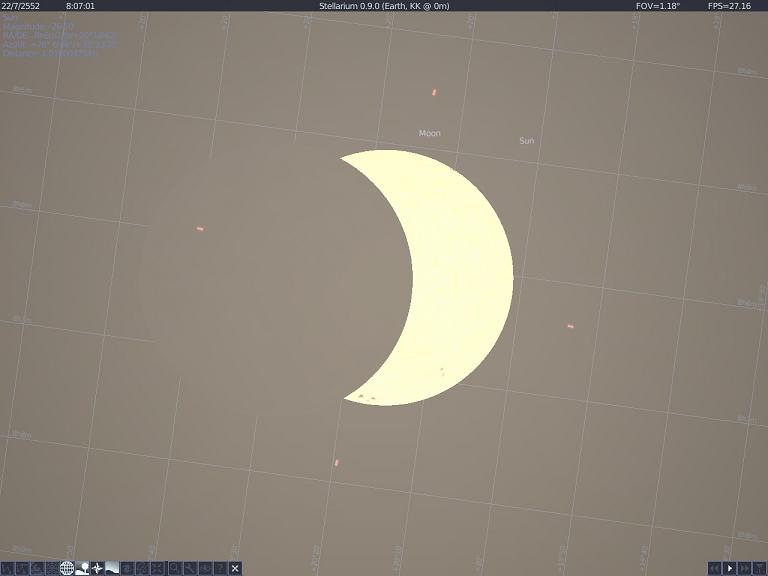
Task: Disable the equatorial grid globe button
Action: pyautogui.click(x=67, y=568)
